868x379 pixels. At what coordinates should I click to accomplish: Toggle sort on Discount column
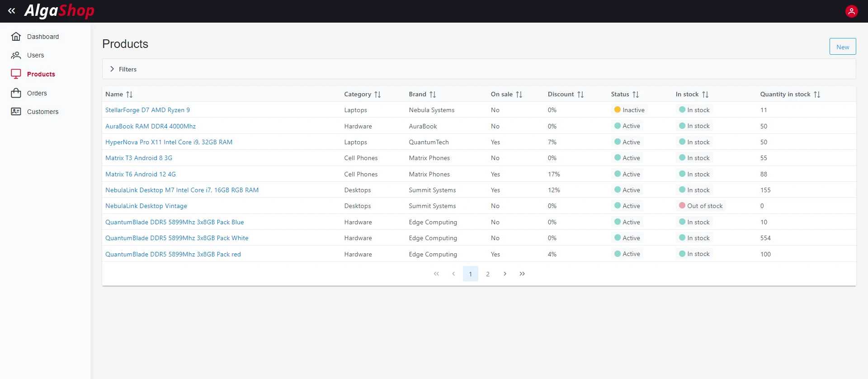pyautogui.click(x=580, y=95)
